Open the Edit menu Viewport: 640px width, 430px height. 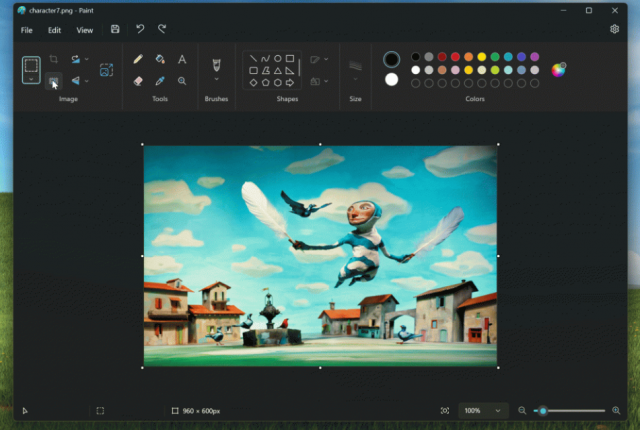coord(54,30)
